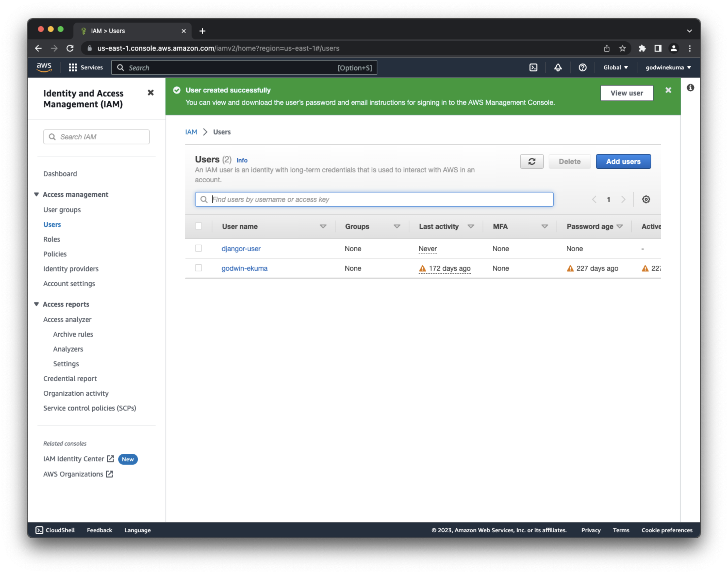The image size is (728, 574).
Task: Collapse the Access management section
Action: [37, 195]
